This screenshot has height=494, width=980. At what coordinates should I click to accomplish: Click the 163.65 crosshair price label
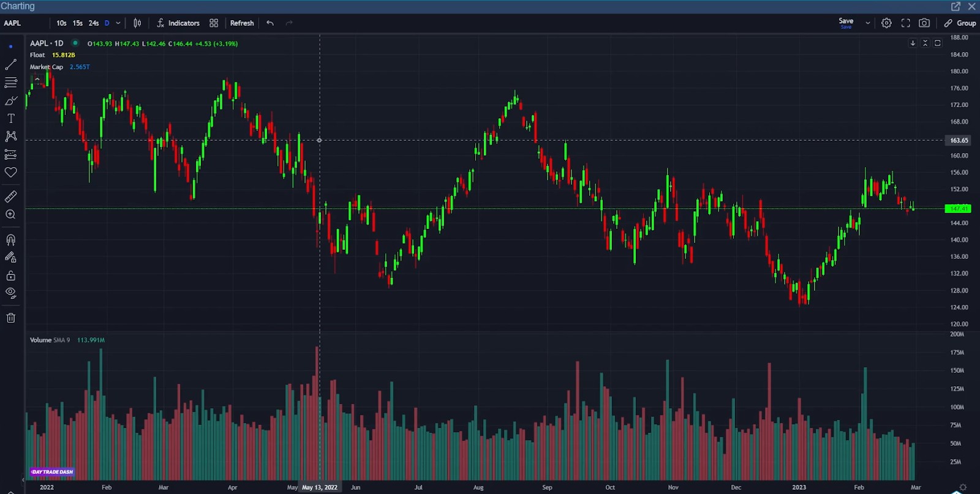point(959,140)
